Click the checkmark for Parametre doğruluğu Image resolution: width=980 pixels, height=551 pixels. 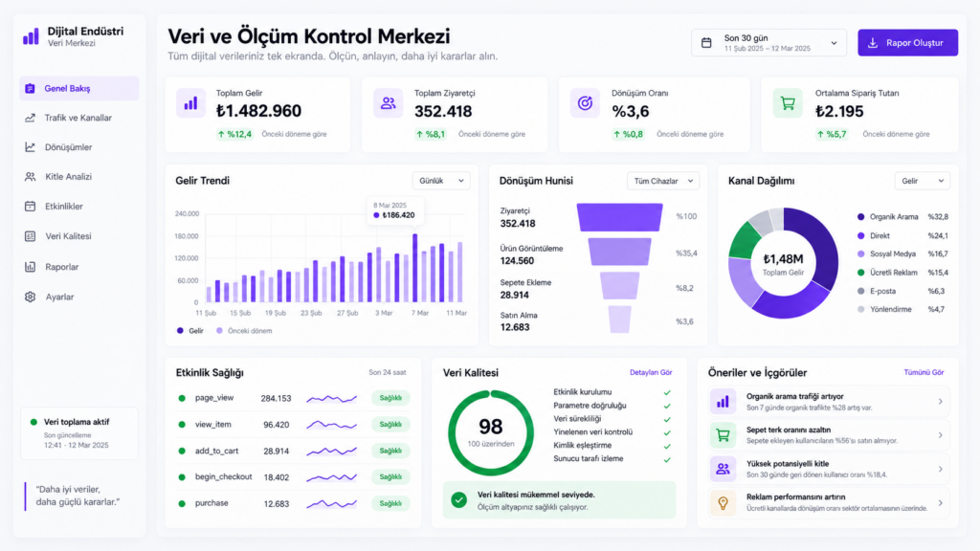(x=667, y=406)
